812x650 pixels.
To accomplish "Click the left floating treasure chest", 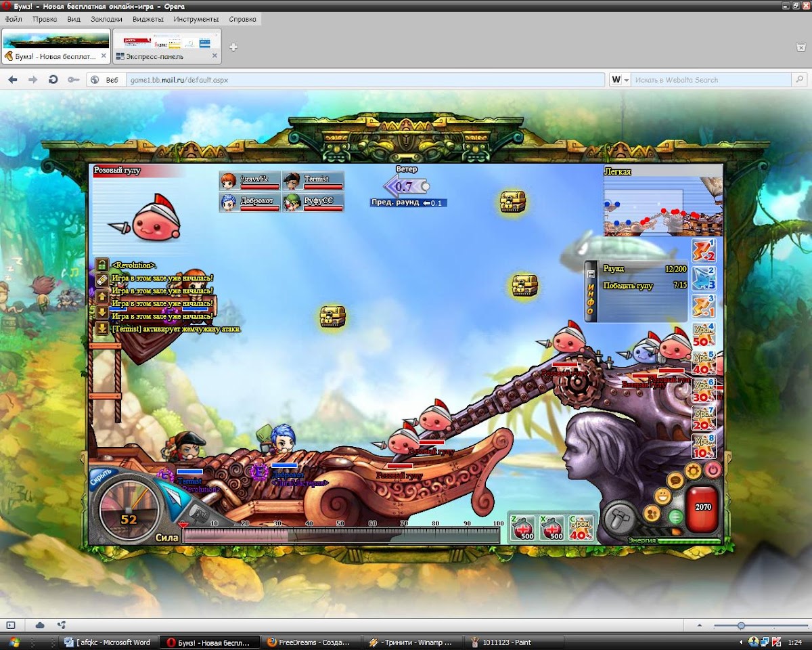I will [332, 316].
